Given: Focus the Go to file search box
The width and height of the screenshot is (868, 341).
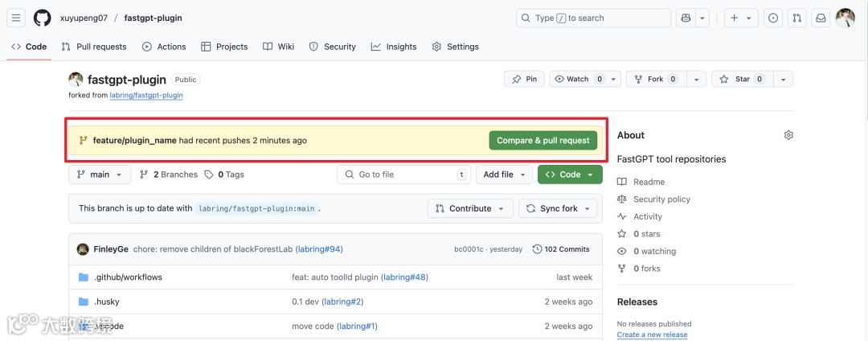Looking at the screenshot, I should point(404,175).
